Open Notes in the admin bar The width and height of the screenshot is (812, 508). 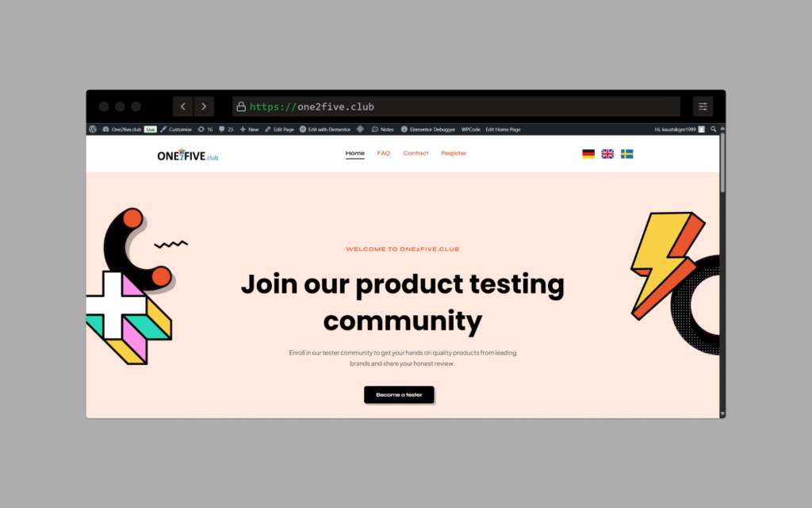[383, 129]
